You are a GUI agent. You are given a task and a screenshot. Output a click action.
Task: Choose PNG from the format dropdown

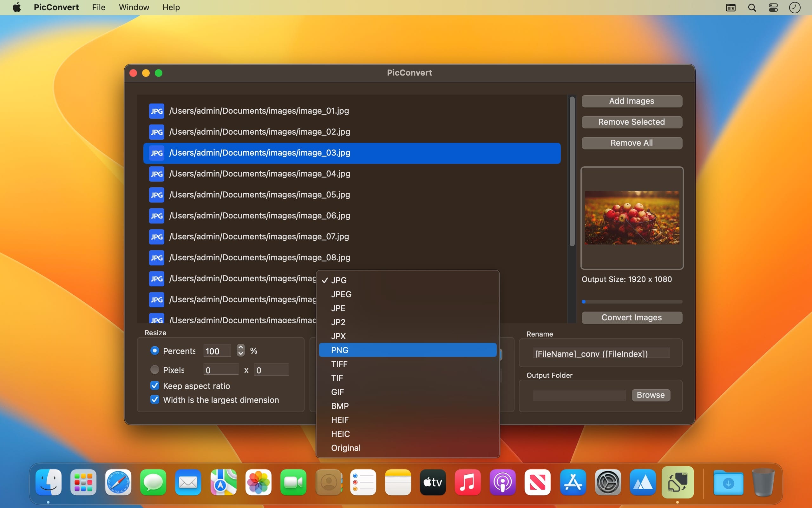click(408, 350)
